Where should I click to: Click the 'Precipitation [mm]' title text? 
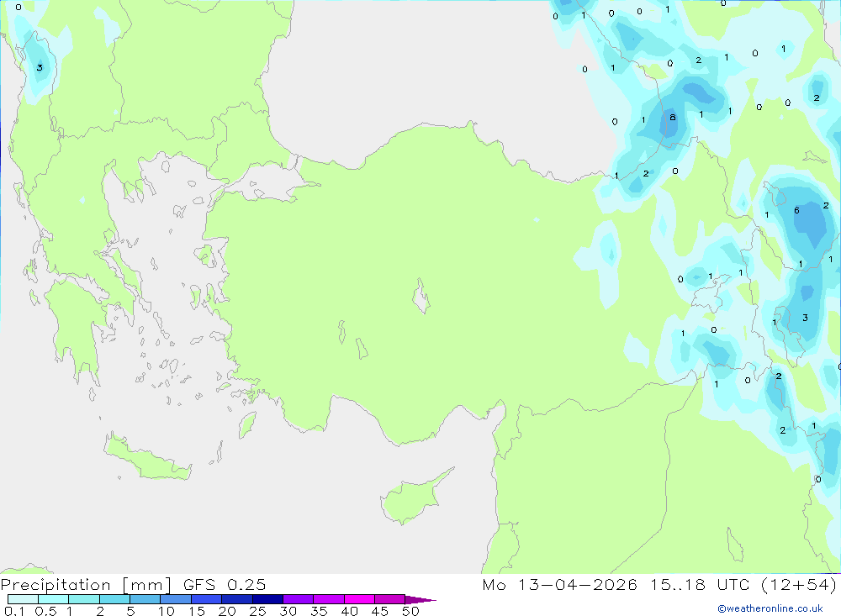coord(86,585)
